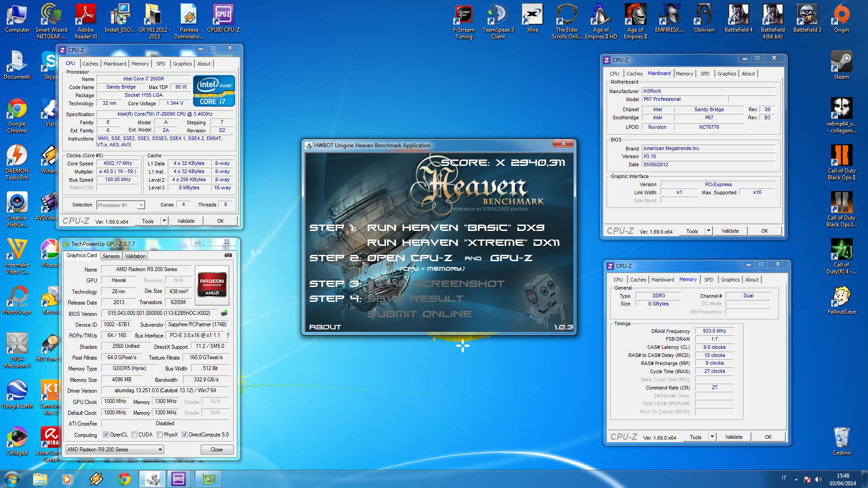This screenshot has width=868, height=488.
Task: Toggle the CUDA checkbox in GPU-Z
Action: pos(134,435)
